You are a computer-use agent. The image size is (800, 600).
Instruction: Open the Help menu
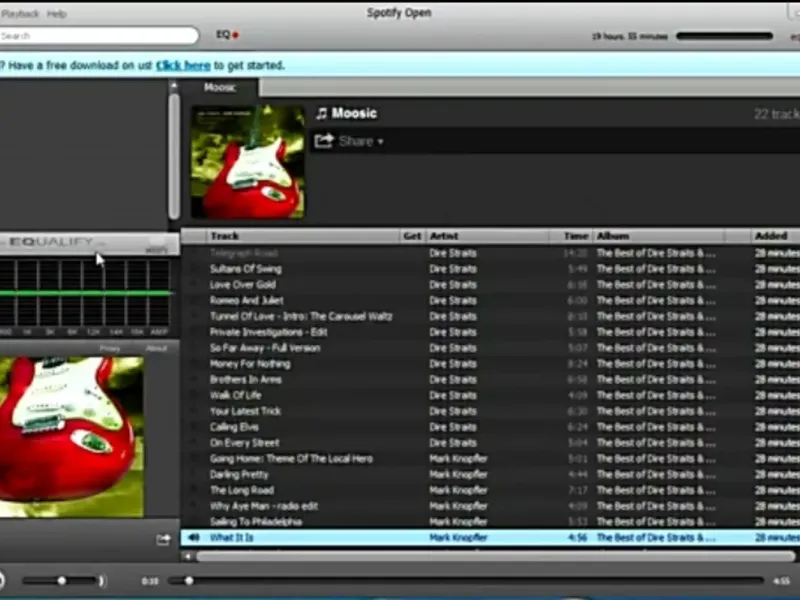tap(57, 14)
